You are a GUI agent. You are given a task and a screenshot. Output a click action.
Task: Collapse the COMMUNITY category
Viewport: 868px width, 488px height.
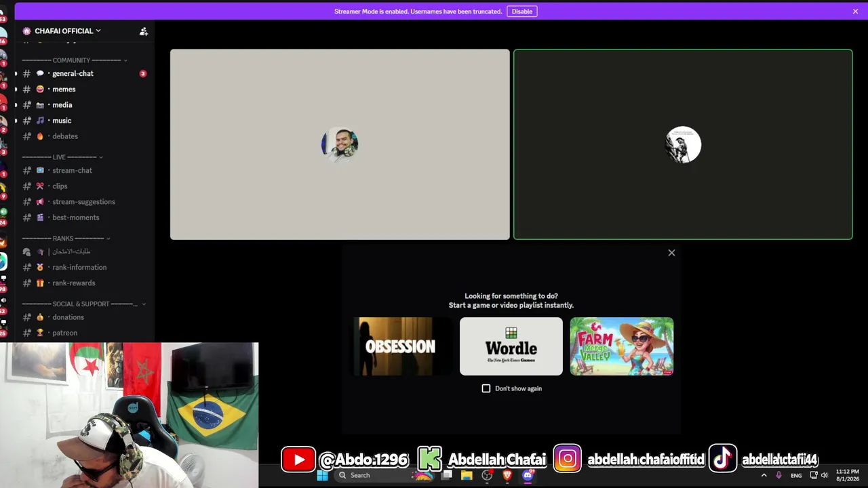click(x=75, y=60)
